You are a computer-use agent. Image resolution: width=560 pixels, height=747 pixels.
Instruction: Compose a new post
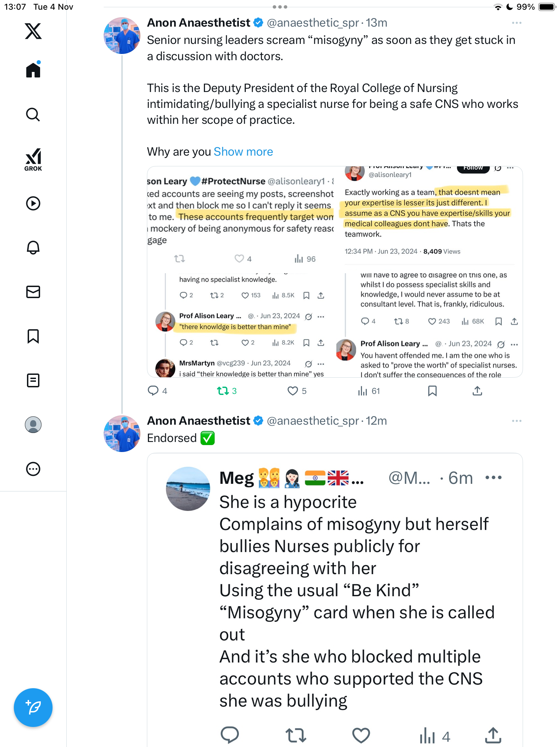[33, 708]
